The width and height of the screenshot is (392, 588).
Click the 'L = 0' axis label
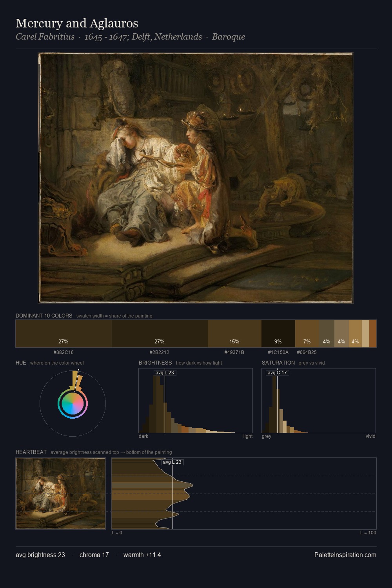[117, 533]
